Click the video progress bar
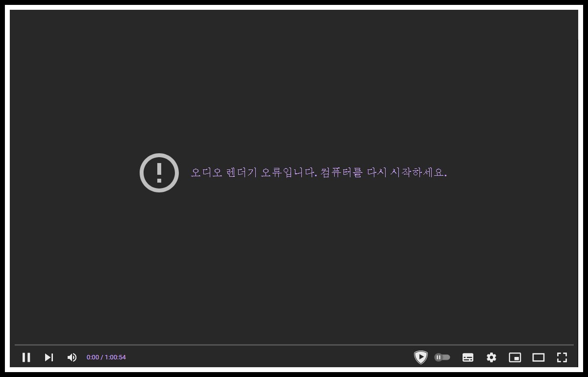The image size is (588, 377). coord(294,345)
